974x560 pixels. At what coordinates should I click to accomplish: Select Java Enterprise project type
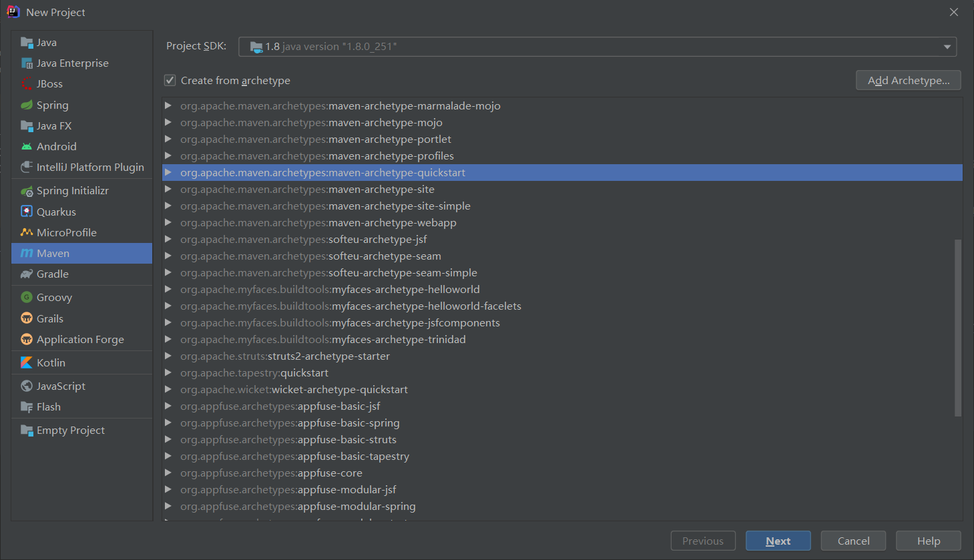tap(73, 63)
